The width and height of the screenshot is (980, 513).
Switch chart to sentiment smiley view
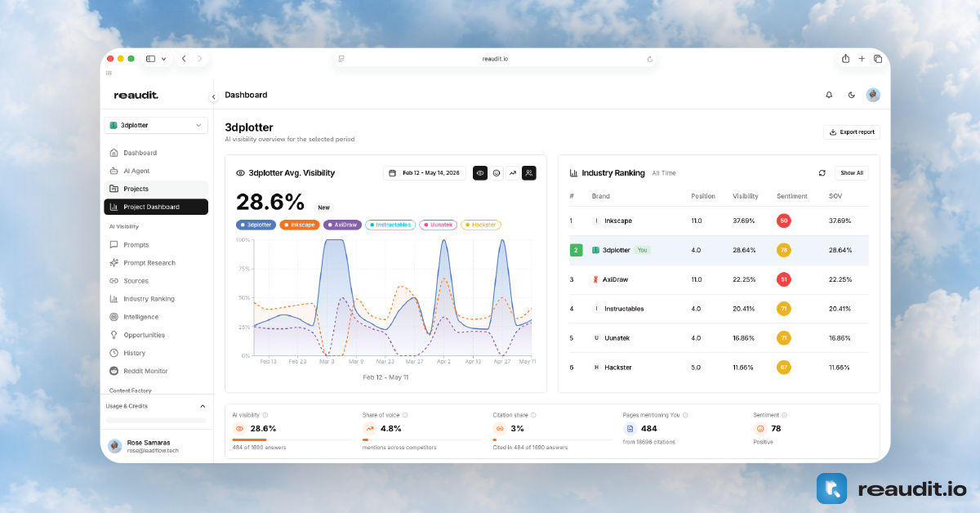click(x=497, y=173)
